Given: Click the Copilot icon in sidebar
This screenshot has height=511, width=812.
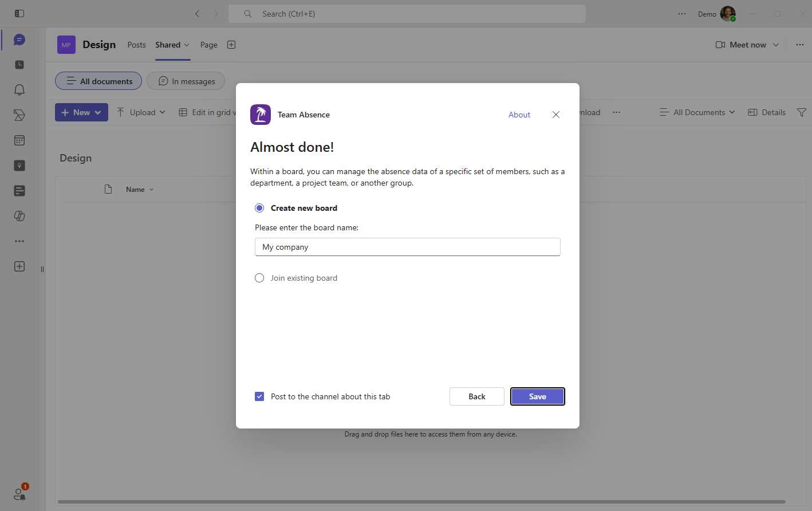Looking at the screenshot, I should tap(19, 216).
